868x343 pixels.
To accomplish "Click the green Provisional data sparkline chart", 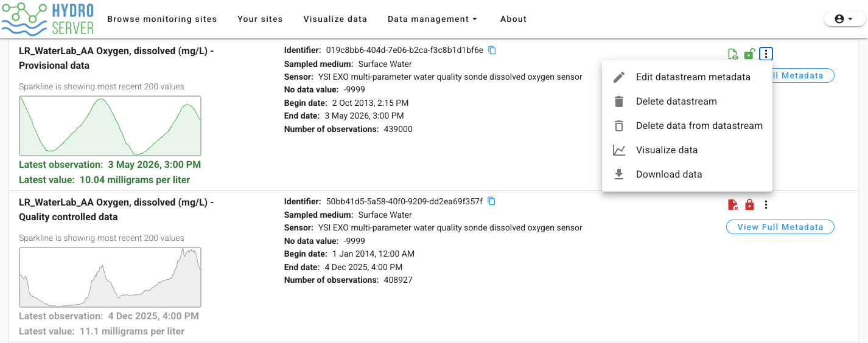I will click(x=110, y=126).
